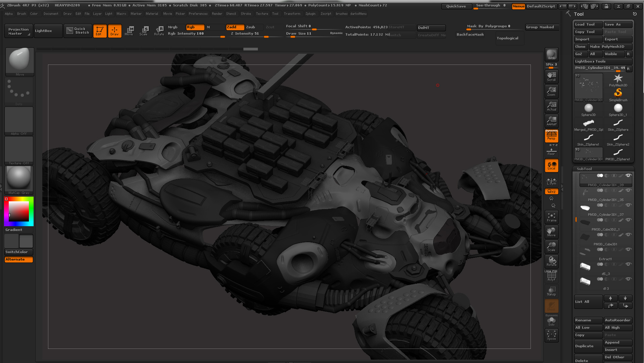644x363 pixels.
Task: Hide PM3D_Cylinder3D1_35 subtool via eye icon
Action: point(628,190)
